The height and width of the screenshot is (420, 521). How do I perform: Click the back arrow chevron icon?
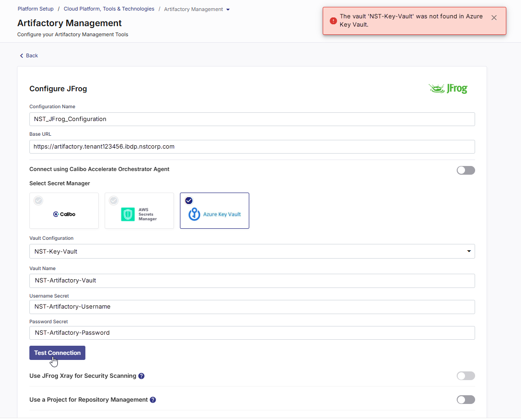[x=21, y=55]
